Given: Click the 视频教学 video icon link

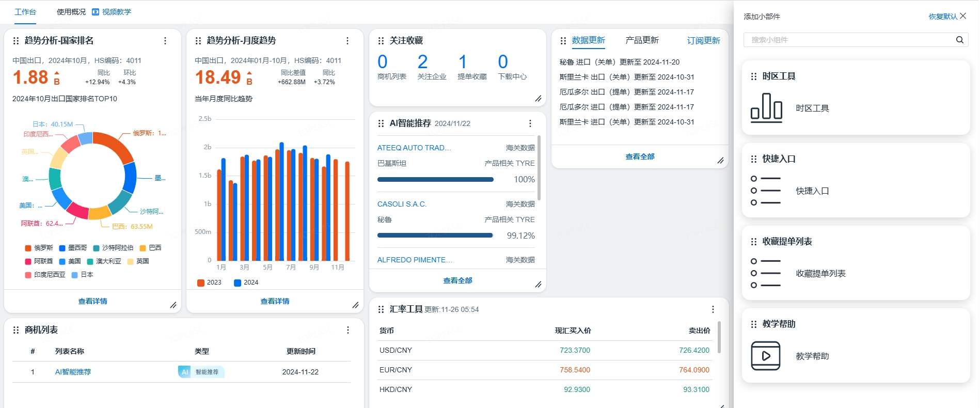Looking at the screenshot, I should [x=96, y=12].
